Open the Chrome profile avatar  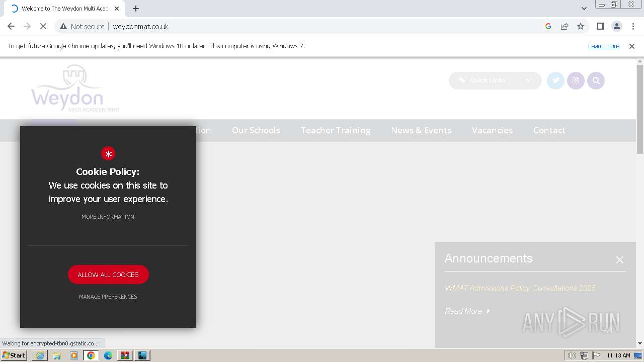616,26
